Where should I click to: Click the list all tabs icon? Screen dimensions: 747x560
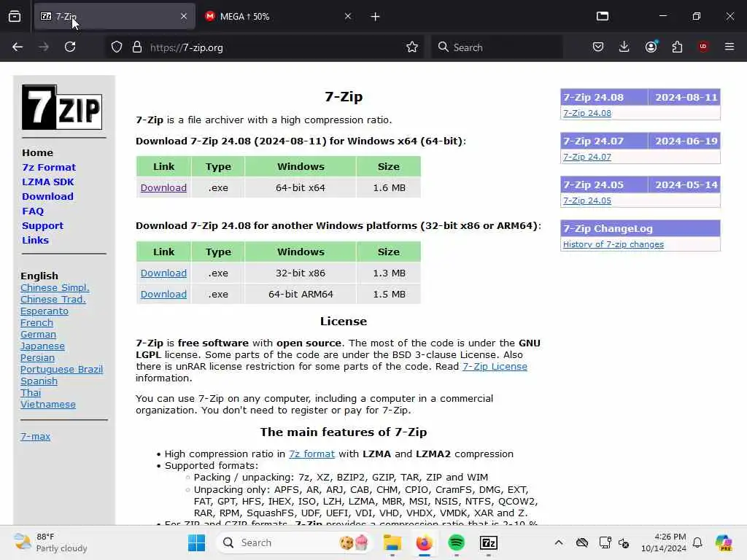pyautogui.click(x=602, y=16)
